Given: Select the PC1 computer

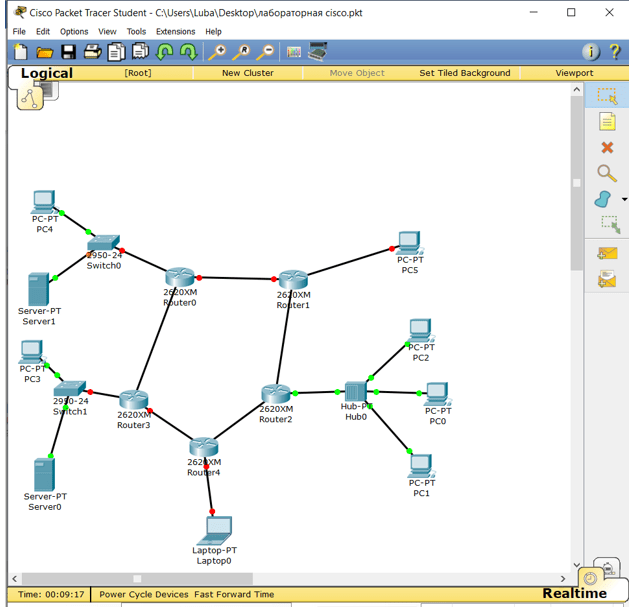Looking at the screenshot, I should 422,466.
